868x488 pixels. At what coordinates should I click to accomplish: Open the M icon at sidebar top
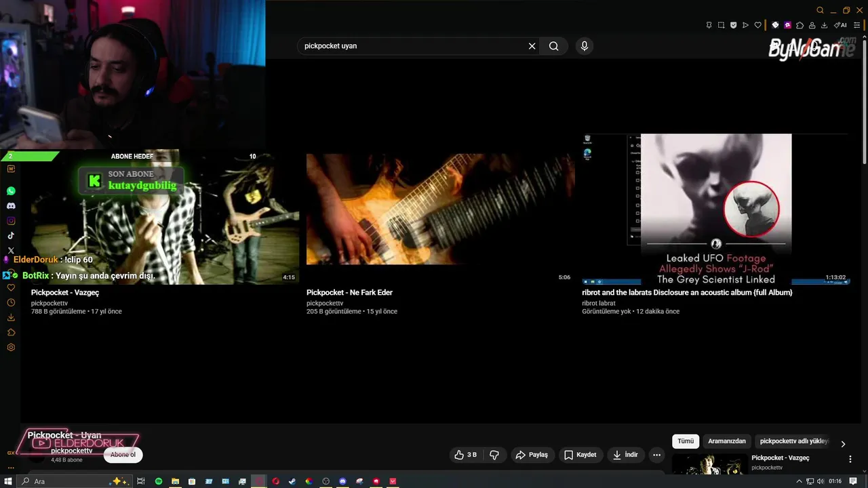11,169
